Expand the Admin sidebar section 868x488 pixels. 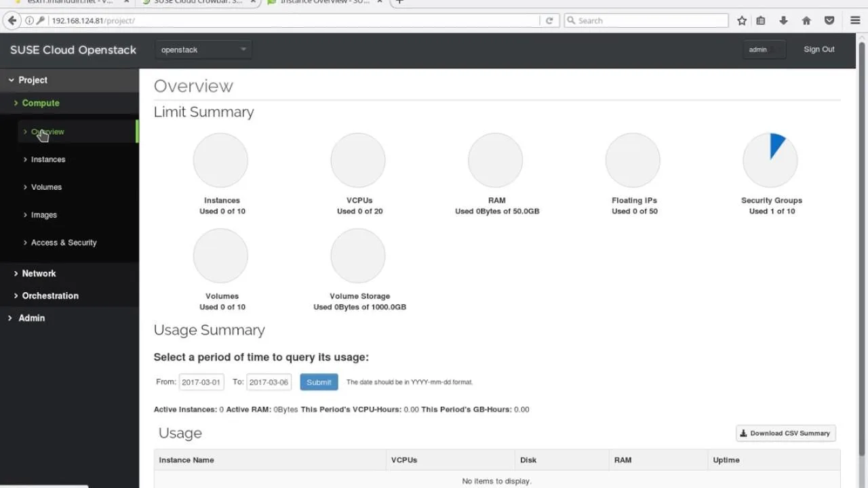[69, 318]
